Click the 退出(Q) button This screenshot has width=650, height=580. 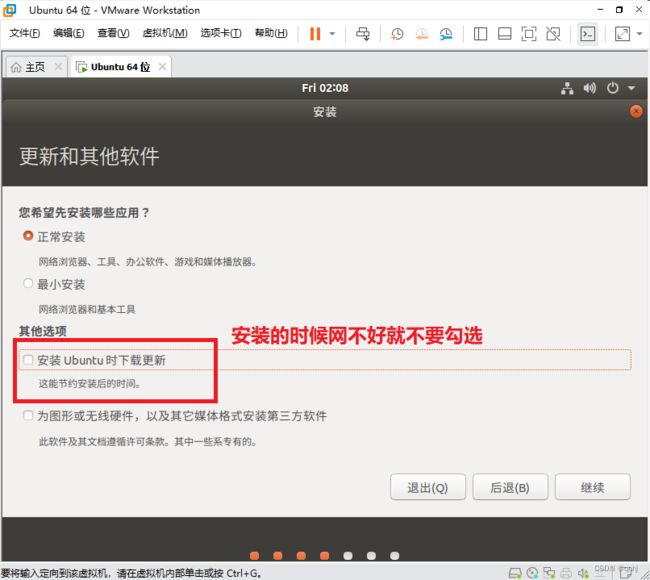point(428,487)
